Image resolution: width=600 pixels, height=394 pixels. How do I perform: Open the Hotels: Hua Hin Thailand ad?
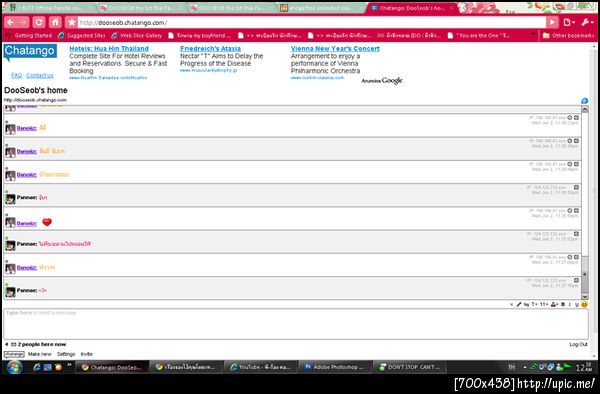[109, 49]
